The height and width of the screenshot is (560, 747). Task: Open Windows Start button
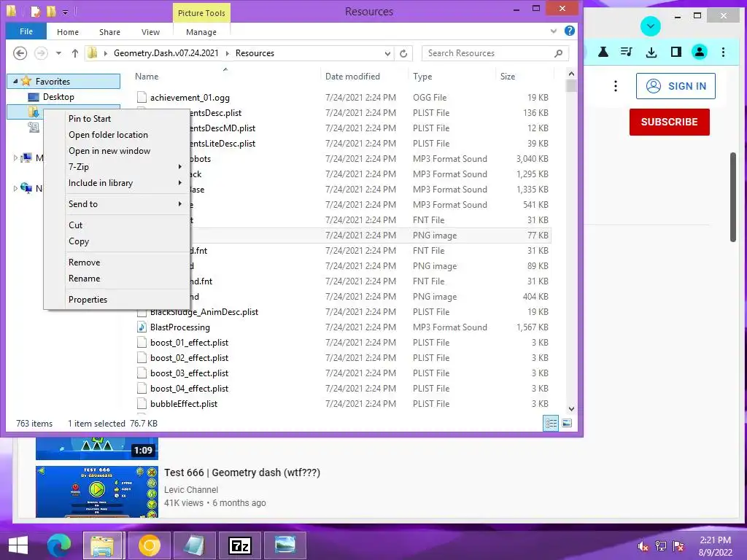point(18,545)
